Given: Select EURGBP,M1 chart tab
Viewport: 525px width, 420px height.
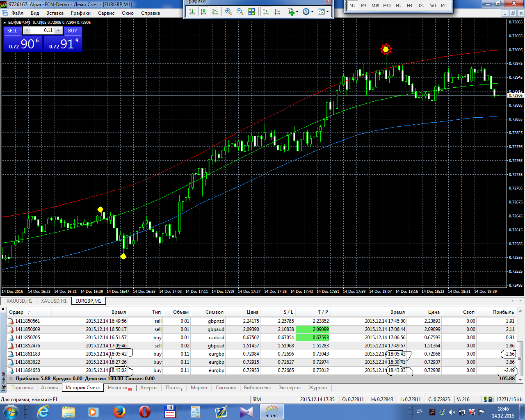Looking at the screenshot, I should tap(88, 301).
